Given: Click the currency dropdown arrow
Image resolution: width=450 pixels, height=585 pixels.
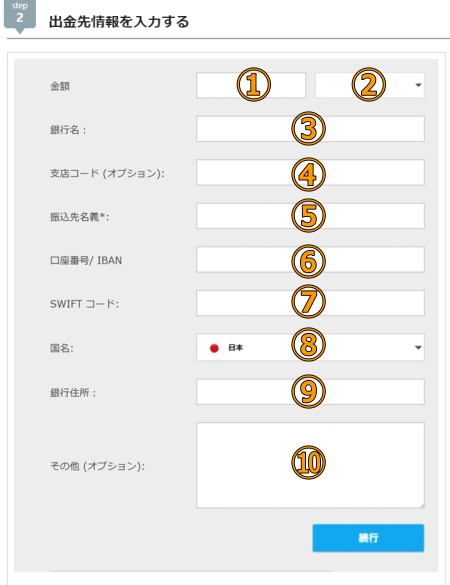Looking at the screenshot, I should click(x=418, y=85).
